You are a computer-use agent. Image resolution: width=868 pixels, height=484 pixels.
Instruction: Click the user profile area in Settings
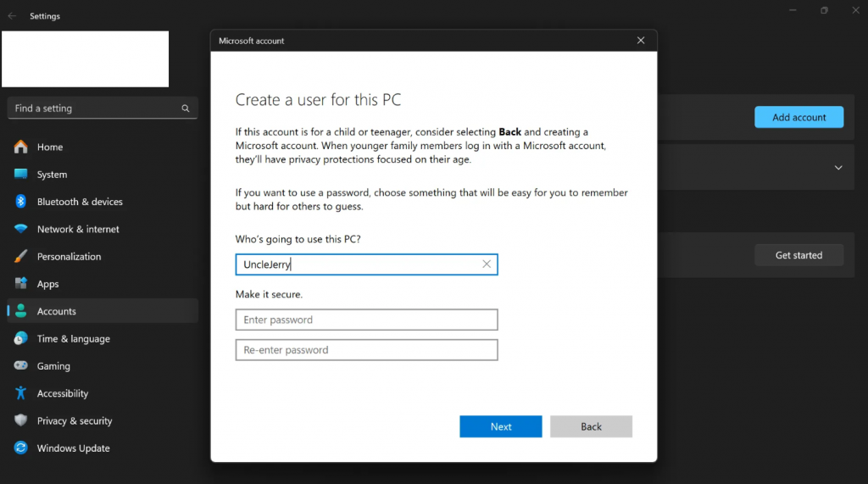coord(86,58)
